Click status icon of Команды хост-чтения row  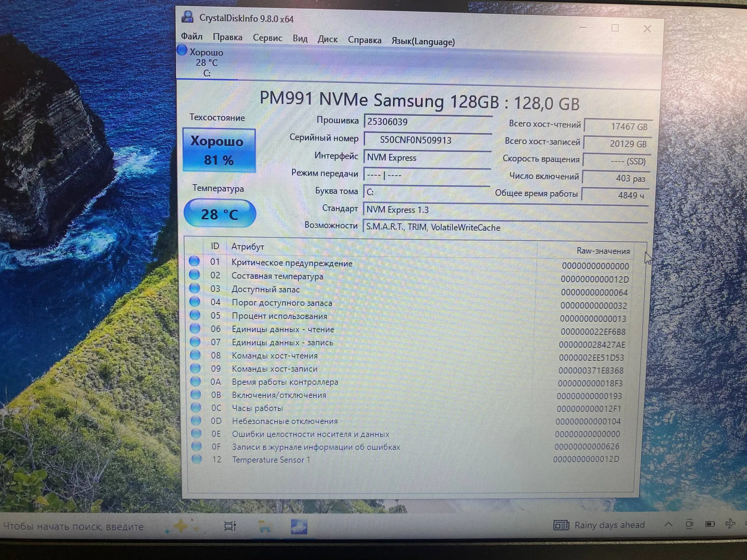point(195,355)
